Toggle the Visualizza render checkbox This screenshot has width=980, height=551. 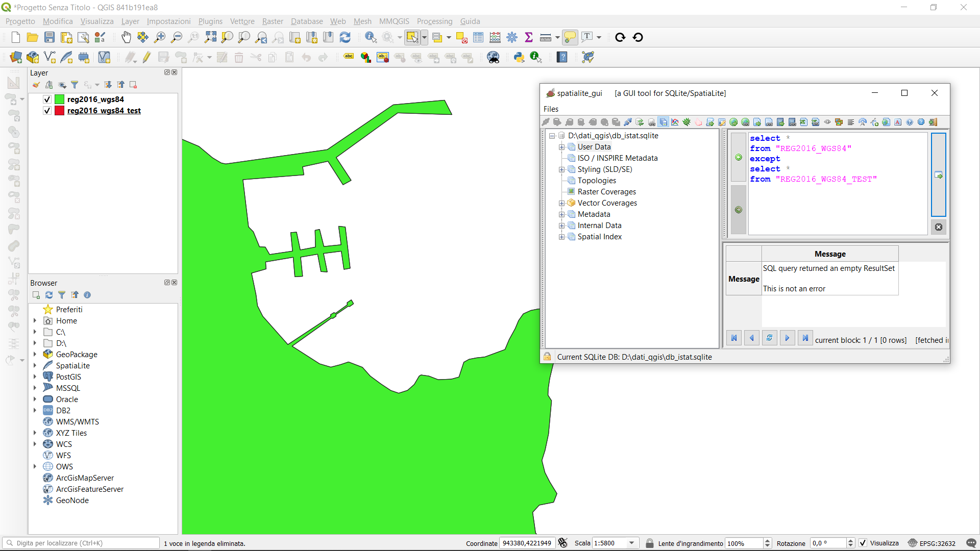pos(863,543)
